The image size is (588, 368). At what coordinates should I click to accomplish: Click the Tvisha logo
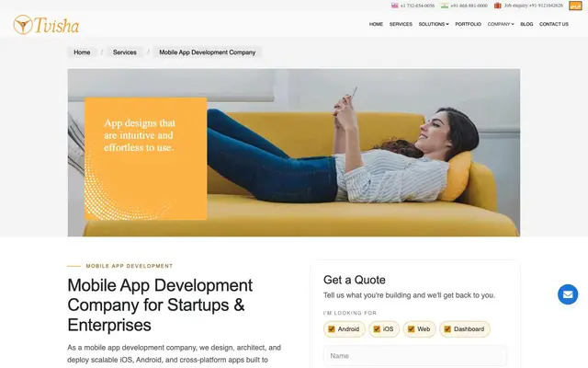point(46,25)
